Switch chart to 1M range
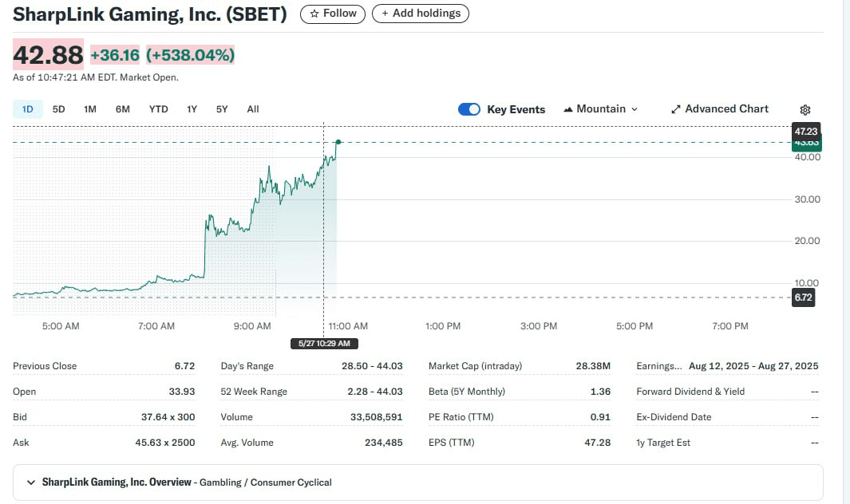 (90, 109)
